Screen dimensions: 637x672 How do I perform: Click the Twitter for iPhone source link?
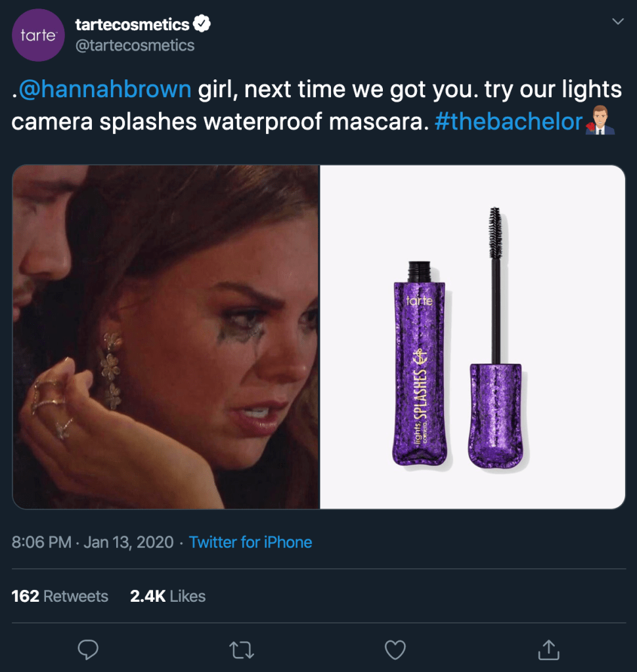coord(250,542)
